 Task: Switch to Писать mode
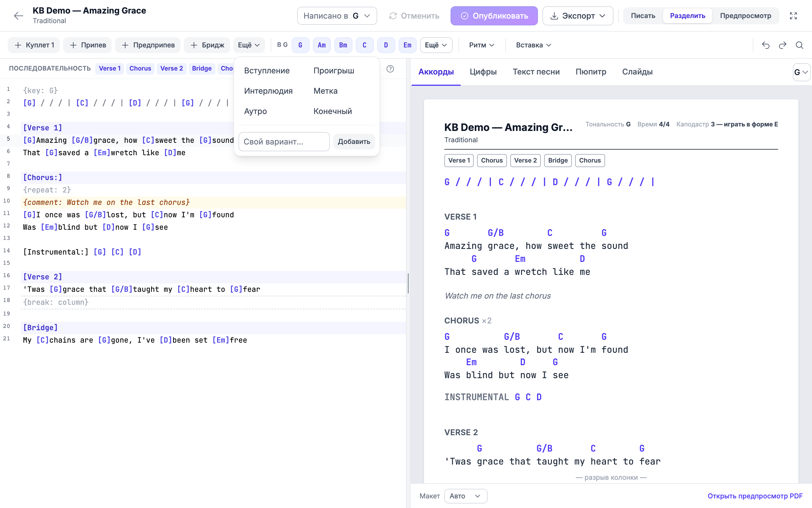pyautogui.click(x=643, y=16)
